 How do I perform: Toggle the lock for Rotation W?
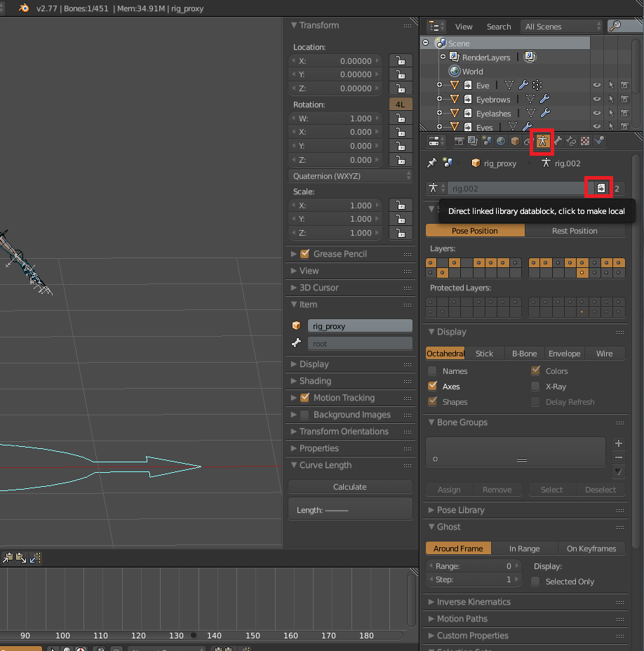[401, 119]
